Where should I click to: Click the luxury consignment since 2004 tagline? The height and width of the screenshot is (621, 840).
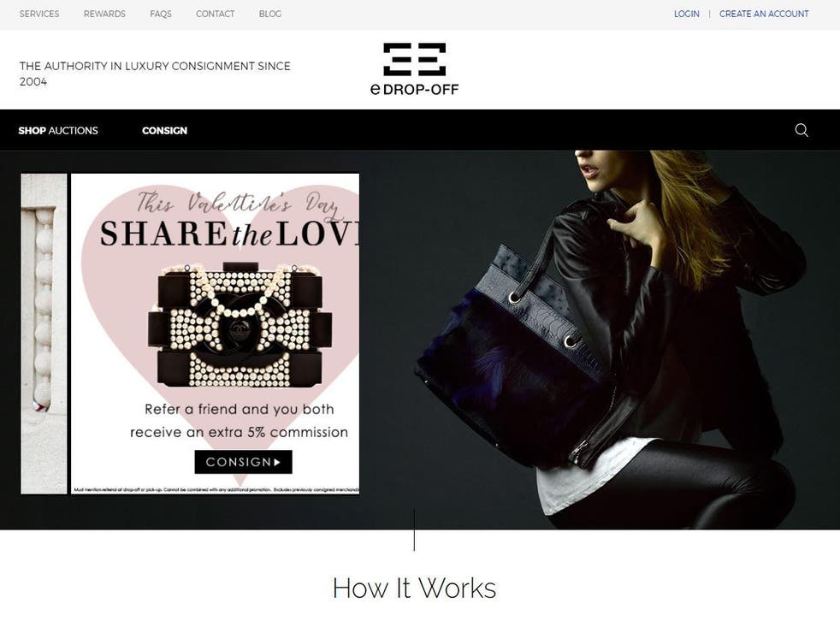tap(155, 74)
